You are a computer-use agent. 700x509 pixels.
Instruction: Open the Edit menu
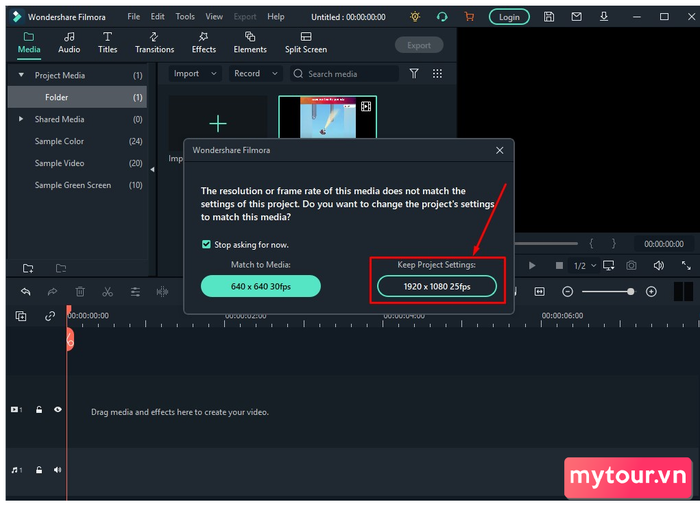pos(158,17)
